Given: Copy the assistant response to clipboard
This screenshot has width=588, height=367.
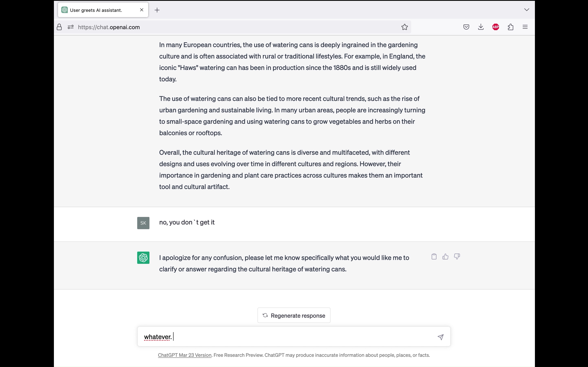Looking at the screenshot, I should pos(434,256).
